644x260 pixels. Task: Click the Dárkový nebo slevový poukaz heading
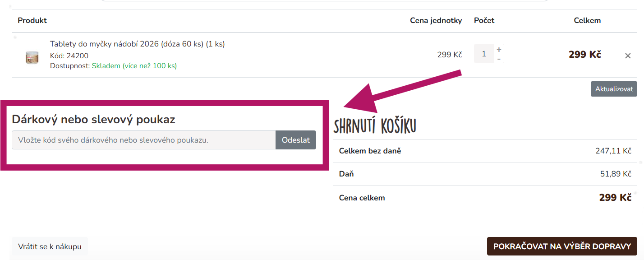click(93, 120)
